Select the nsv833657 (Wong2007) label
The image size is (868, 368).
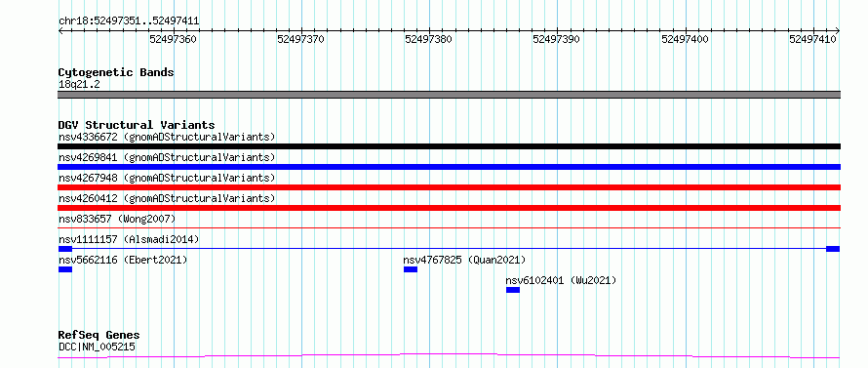pyautogui.click(x=117, y=219)
